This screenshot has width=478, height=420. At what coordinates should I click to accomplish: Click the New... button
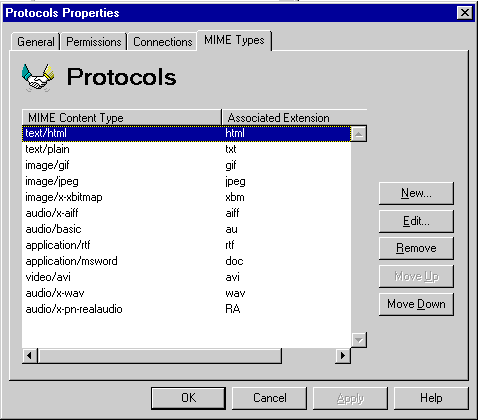416,193
